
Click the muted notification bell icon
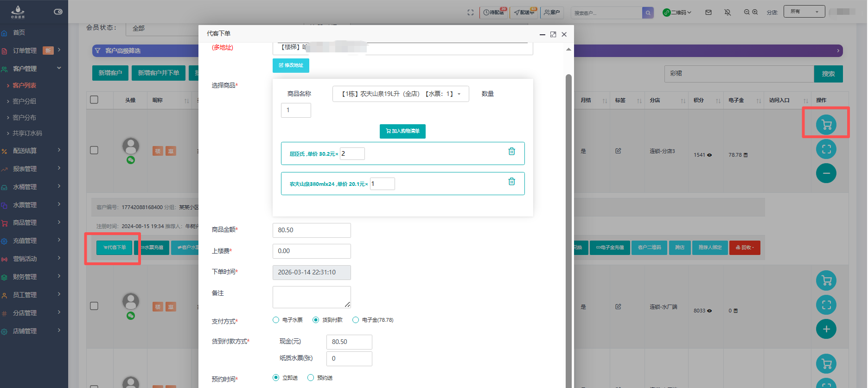coord(728,13)
